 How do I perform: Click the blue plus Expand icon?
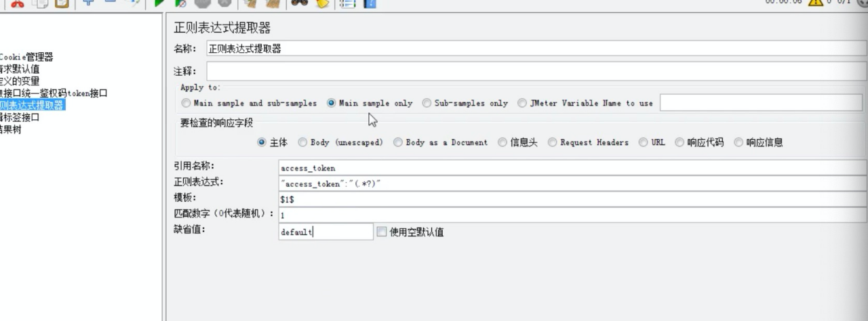[87, 3]
